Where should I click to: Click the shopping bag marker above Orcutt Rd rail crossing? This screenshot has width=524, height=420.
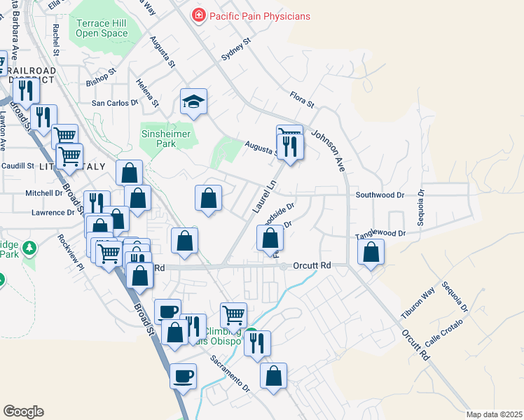(184, 241)
